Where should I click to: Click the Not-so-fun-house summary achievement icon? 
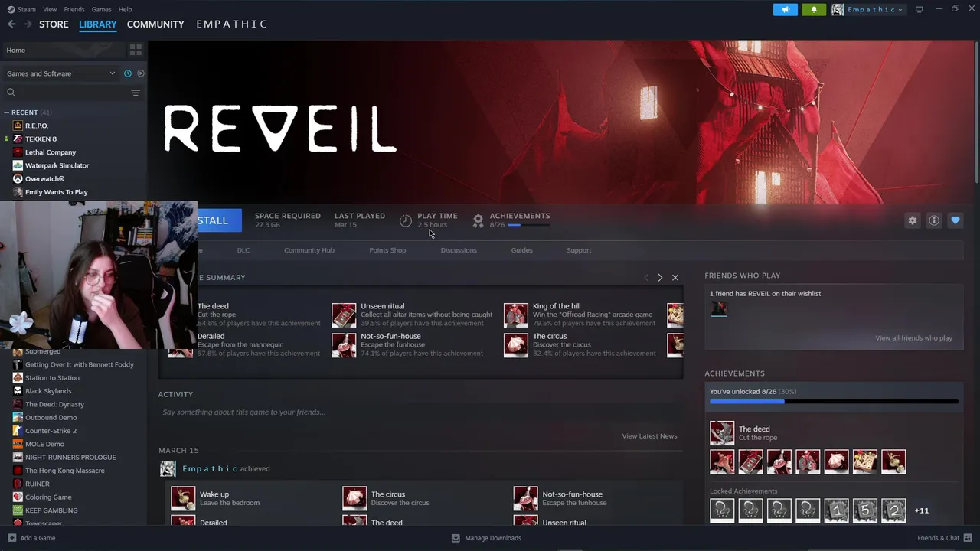click(x=344, y=345)
